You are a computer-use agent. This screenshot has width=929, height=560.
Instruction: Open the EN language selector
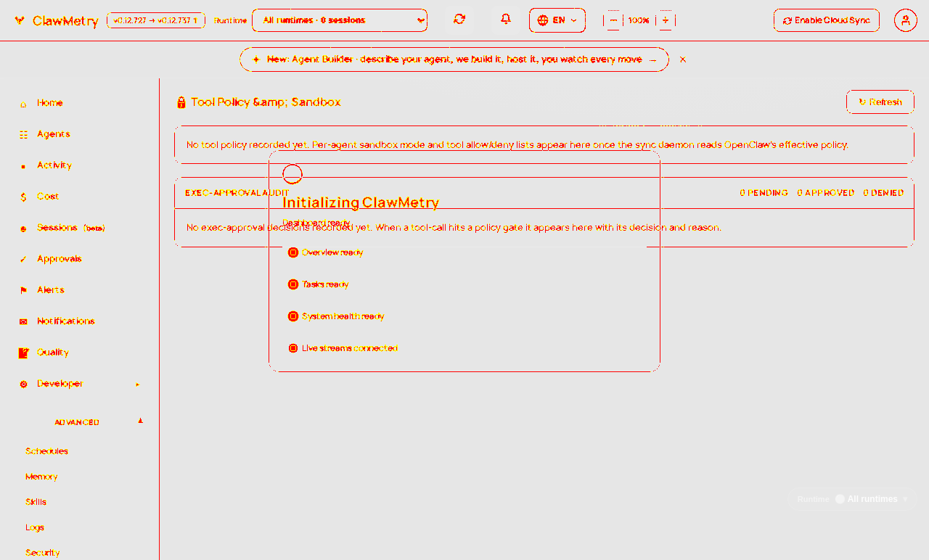[557, 20]
